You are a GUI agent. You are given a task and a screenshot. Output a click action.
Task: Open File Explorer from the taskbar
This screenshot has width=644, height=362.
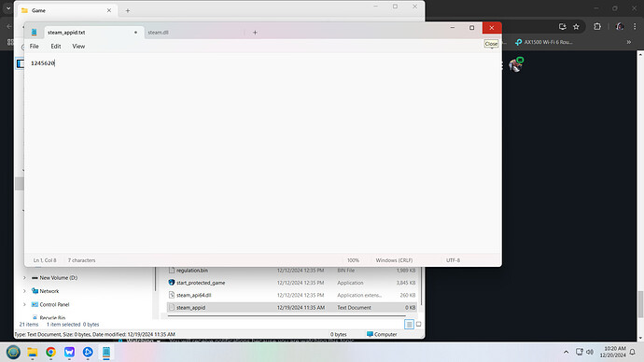tap(32, 352)
